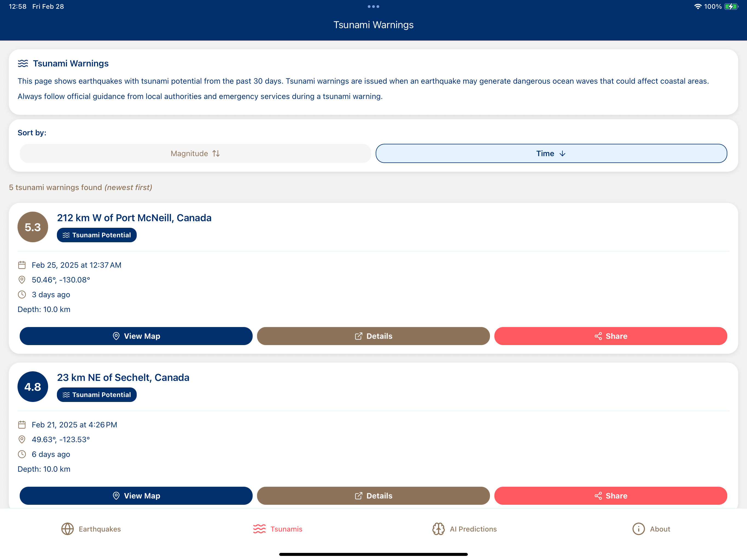The height and width of the screenshot is (560, 747).
Task: Tap the 5.3 magnitude circle badge
Action: click(33, 227)
